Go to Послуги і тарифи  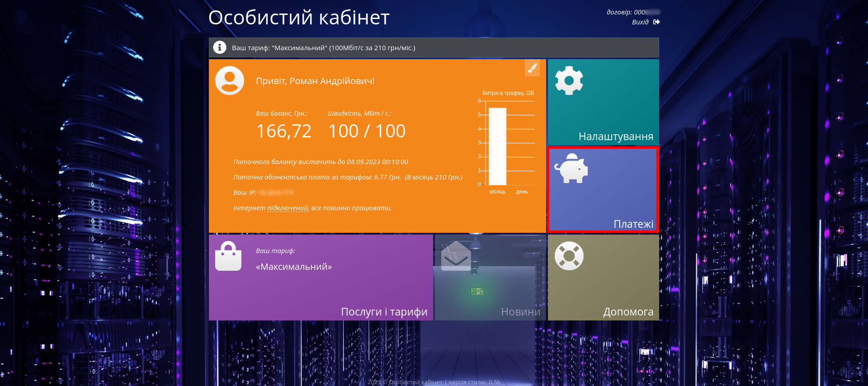(x=384, y=312)
